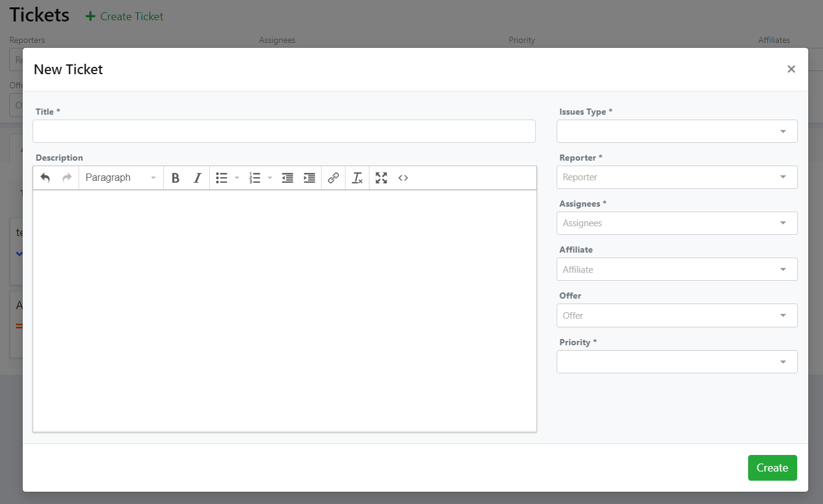Open the HTML source code view

tap(403, 177)
